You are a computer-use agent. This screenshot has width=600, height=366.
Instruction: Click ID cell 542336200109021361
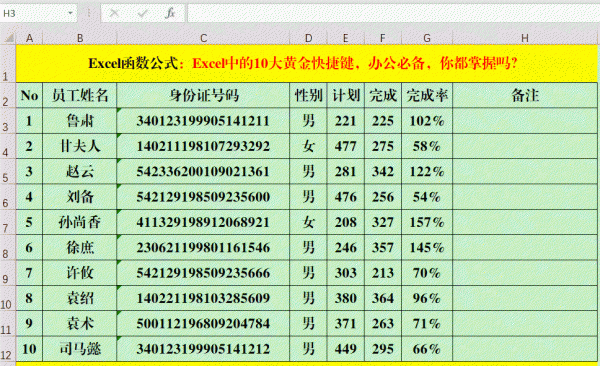(x=203, y=172)
